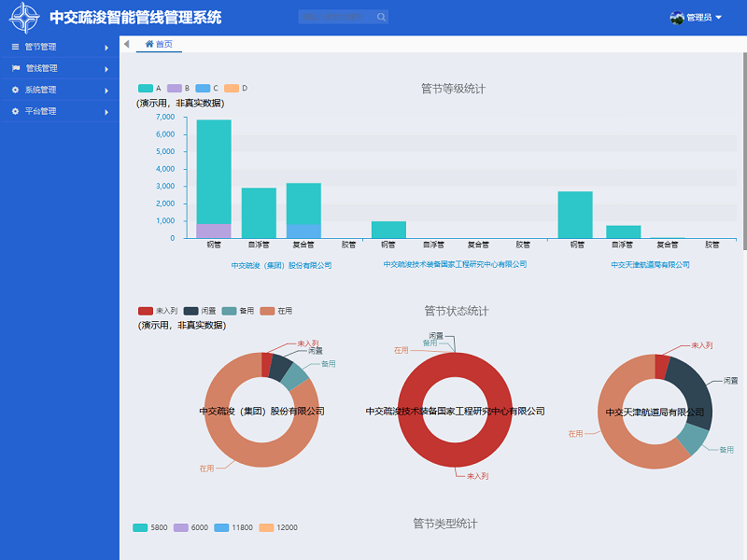
Task: Click the search magnifier icon in header
Action: click(381, 17)
